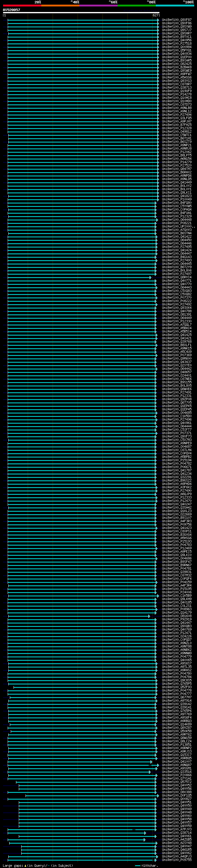Select hit label UniRef100_C1K5B9
Image resolution: width=197 pixels, height=868 pixels.
pyautogui.click(x=177, y=595)
